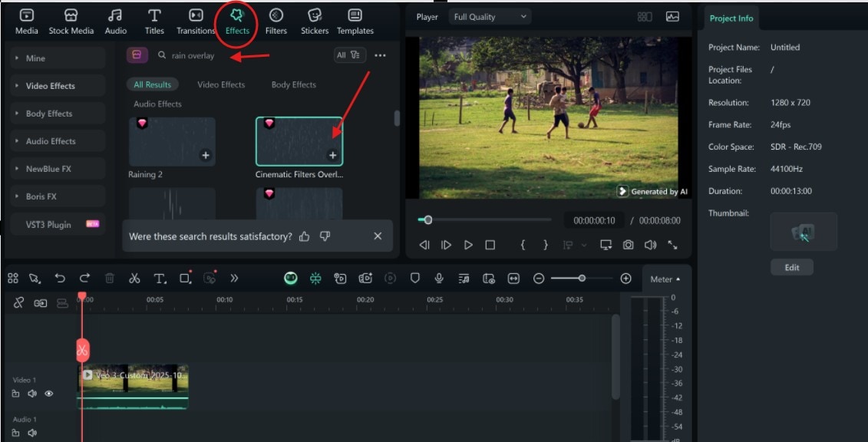Click the Undo icon in the toolbar
The height and width of the screenshot is (442, 868).
61,279
